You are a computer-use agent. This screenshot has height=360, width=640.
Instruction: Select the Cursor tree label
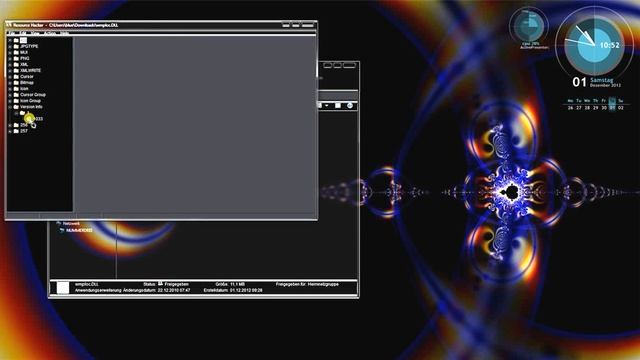(x=27, y=77)
